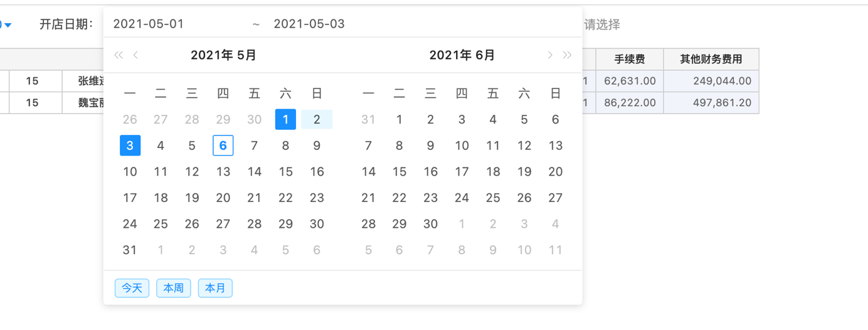Select the 2021年 5月 month header
Screen dimensions: 868x330
coord(223,55)
